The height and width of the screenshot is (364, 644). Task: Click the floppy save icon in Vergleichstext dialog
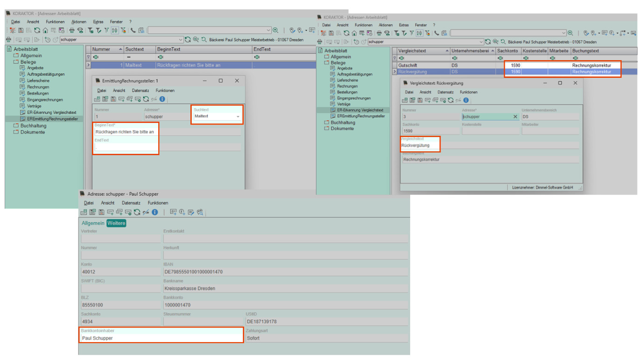(x=420, y=100)
